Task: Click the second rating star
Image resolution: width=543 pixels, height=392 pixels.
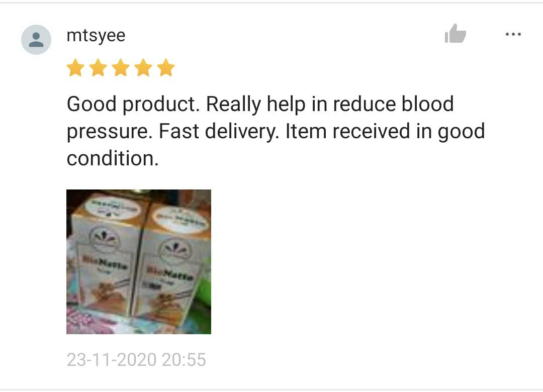Action: coord(98,67)
